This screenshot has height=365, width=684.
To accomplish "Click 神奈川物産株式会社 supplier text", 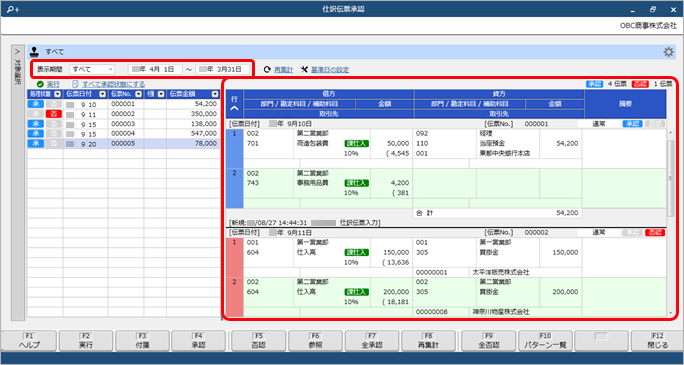I will 501,312.
